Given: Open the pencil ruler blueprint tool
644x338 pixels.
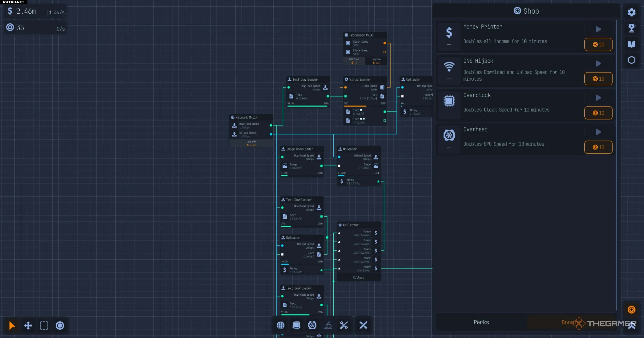Looking at the screenshot, I should coord(363,325).
